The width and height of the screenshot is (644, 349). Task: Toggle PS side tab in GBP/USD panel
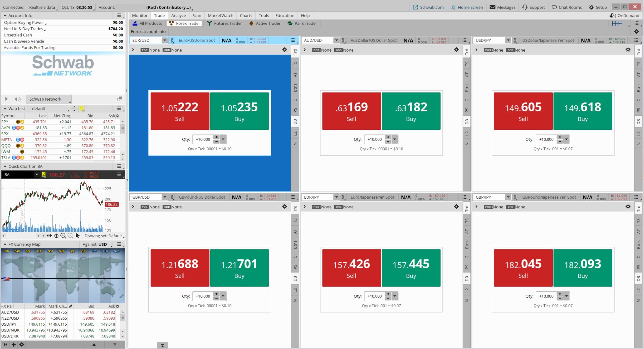coord(295,267)
